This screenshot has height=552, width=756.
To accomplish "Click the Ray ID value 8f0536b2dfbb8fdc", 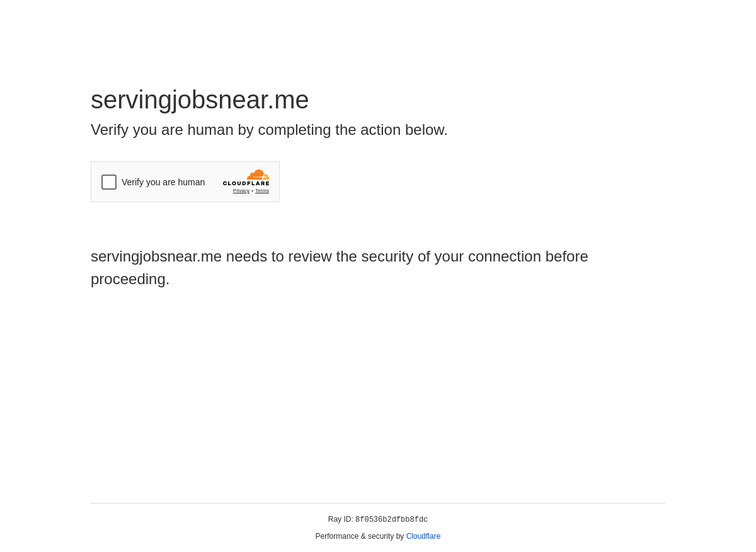I will pyautogui.click(x=391, y=520).
